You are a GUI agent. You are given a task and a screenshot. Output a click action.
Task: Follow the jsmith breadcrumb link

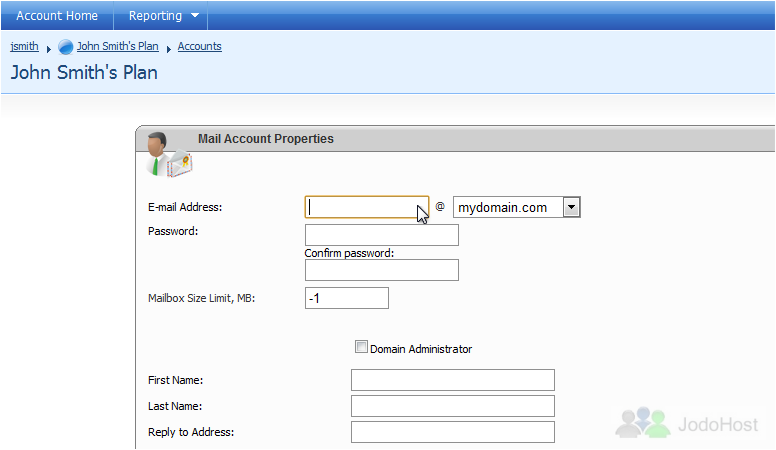click(24, 46)
